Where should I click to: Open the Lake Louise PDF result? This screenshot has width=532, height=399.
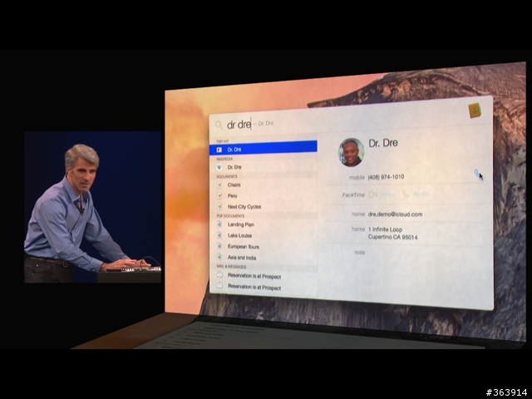pos(264,235)
